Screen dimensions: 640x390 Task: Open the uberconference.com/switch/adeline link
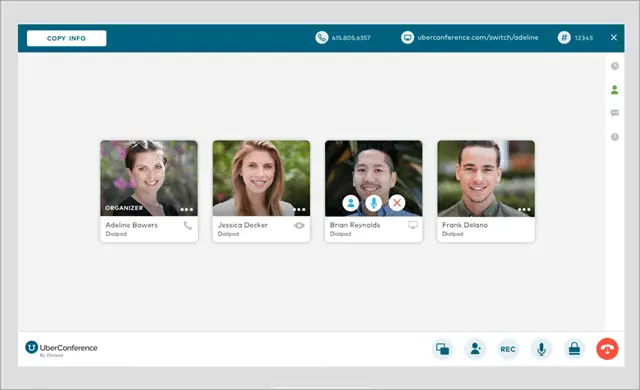point(478,38)
